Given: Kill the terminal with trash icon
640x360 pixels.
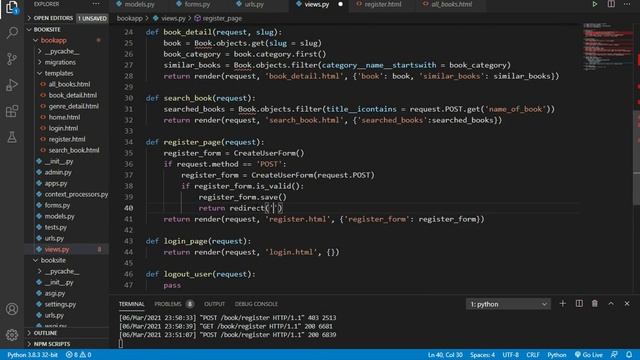Looking at the screenshot, I should click(595, 304).
